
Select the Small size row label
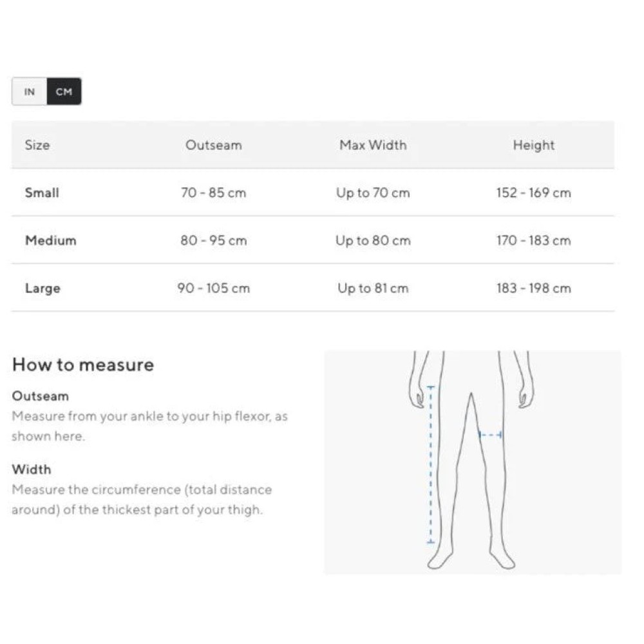(x=42, y=193)
